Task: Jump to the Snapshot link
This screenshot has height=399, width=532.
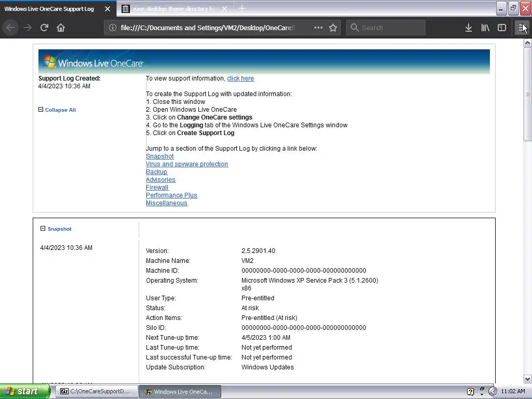Action: [x=160, y=156]
